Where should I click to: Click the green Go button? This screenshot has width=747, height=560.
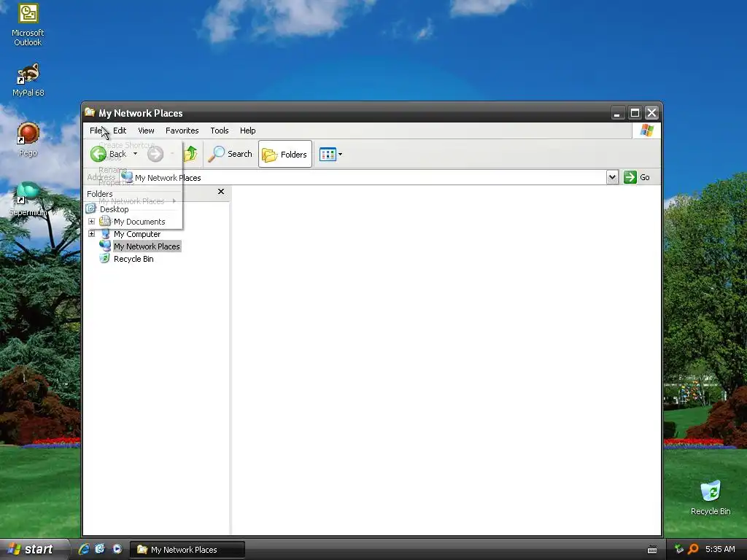(636, 177)
